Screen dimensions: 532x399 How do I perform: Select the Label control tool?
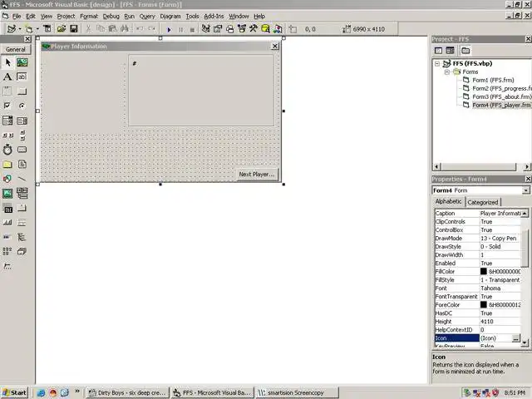click(7, 76)
